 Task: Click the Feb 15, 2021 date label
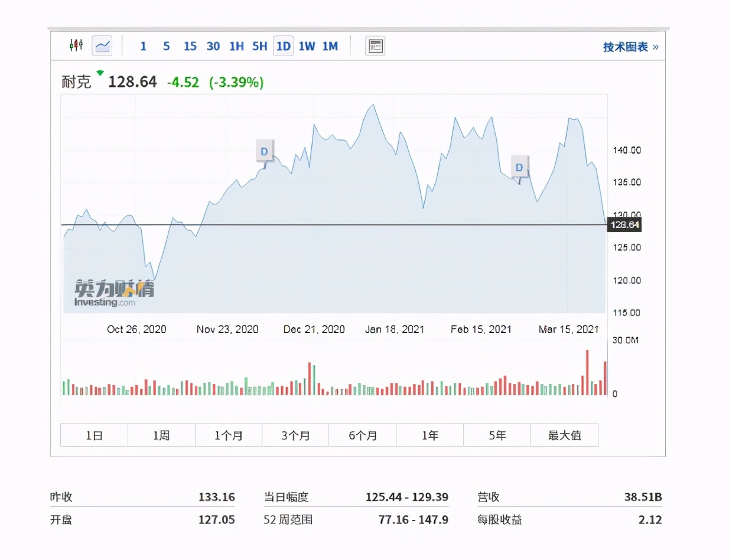click(x=481, y=330)
